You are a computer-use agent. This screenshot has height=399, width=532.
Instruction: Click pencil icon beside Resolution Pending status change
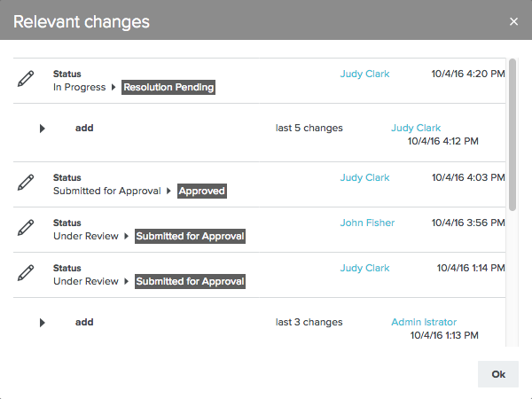27,80
